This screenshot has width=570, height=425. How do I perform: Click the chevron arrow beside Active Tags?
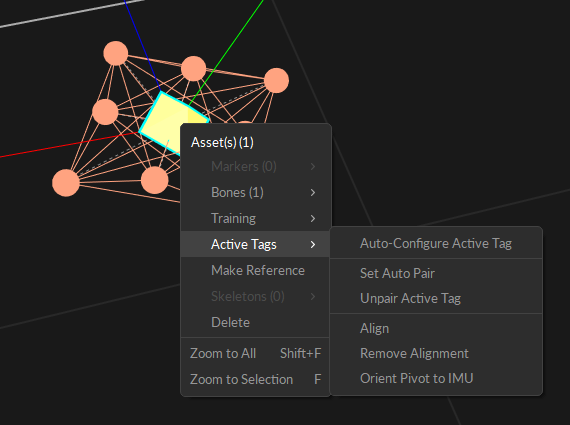point(313,244)
